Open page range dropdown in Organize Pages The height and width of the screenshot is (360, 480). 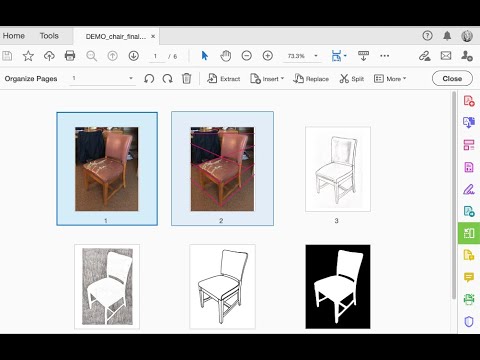click(x=102, y=78)
